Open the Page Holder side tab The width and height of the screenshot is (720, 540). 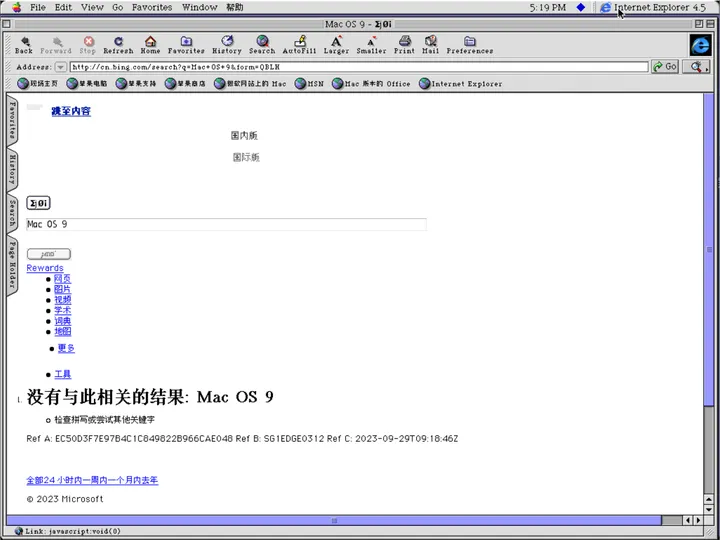tap(12, 264)
